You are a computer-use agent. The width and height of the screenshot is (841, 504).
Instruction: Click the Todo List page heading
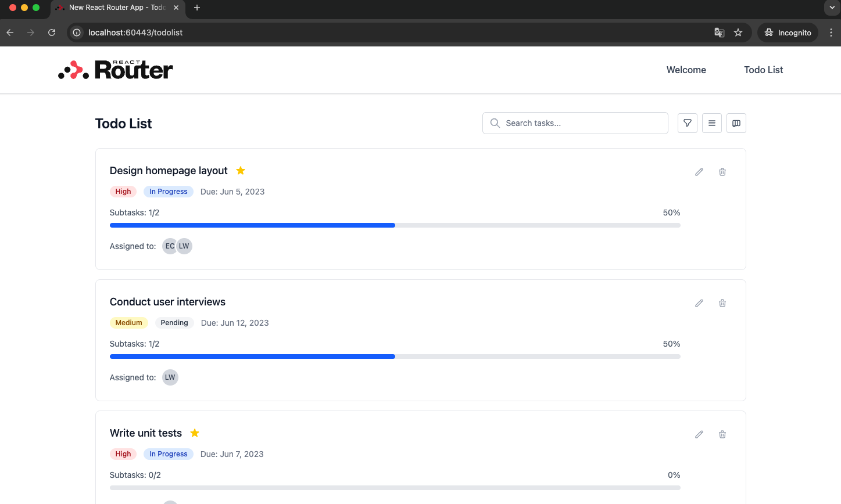(x=123, y=124)
